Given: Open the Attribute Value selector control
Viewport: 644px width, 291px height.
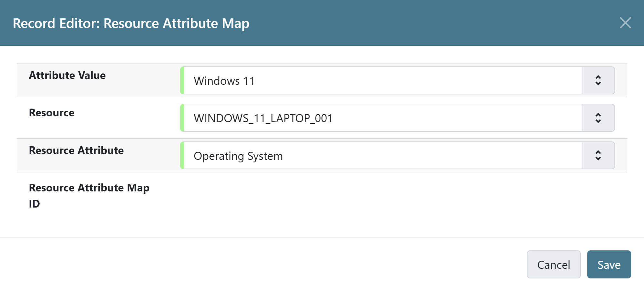Looking at the screenshot, I should [x=598, y=81].
